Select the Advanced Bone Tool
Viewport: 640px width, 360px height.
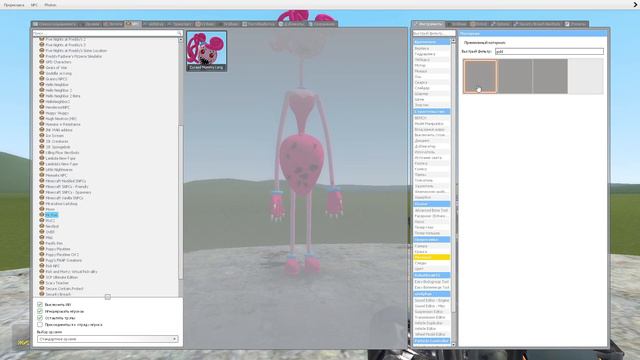click(x=431, y=210)
